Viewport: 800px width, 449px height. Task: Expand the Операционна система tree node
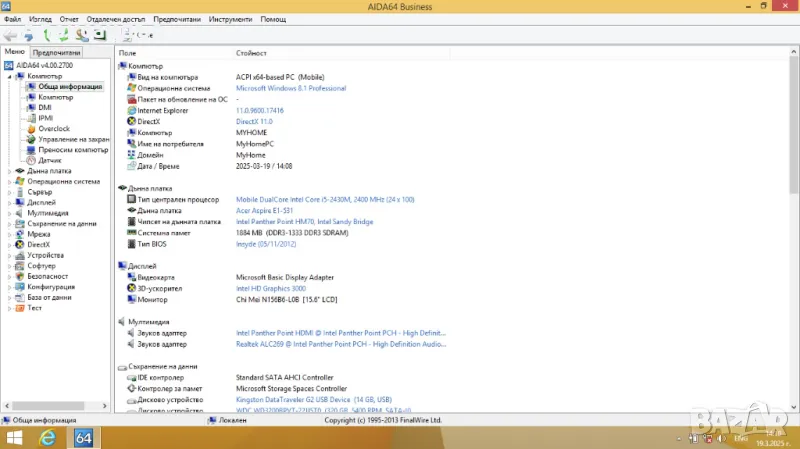click(x=9, y=181)
